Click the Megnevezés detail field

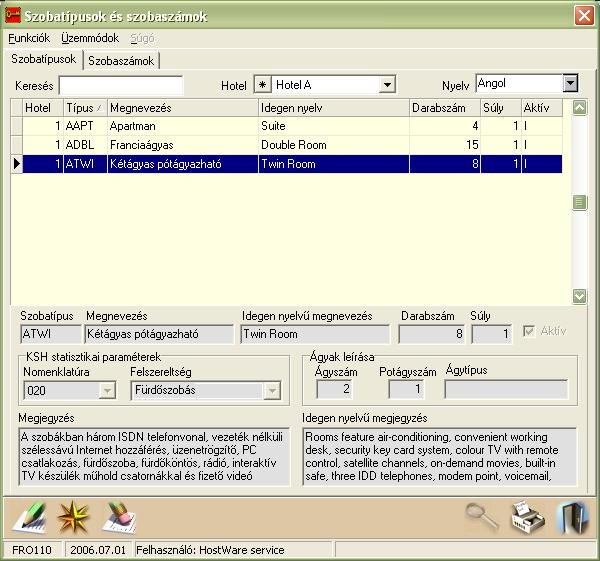(158, 334)
